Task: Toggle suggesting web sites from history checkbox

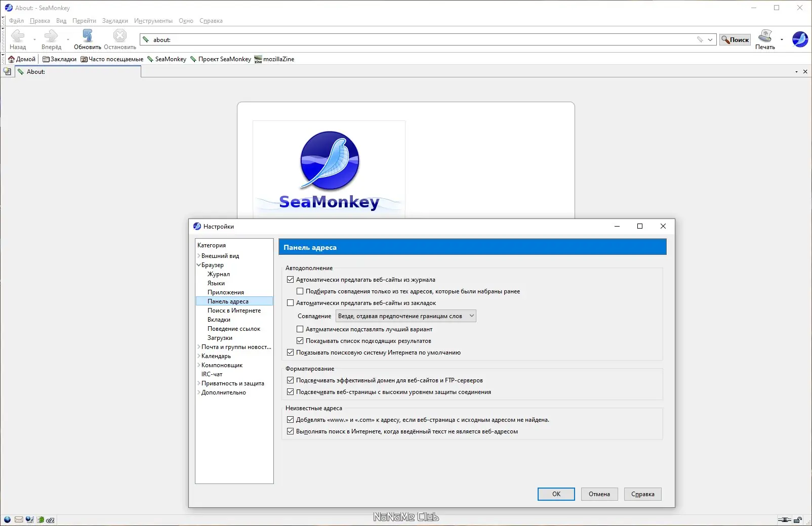Action: click(x=290, y=279)
